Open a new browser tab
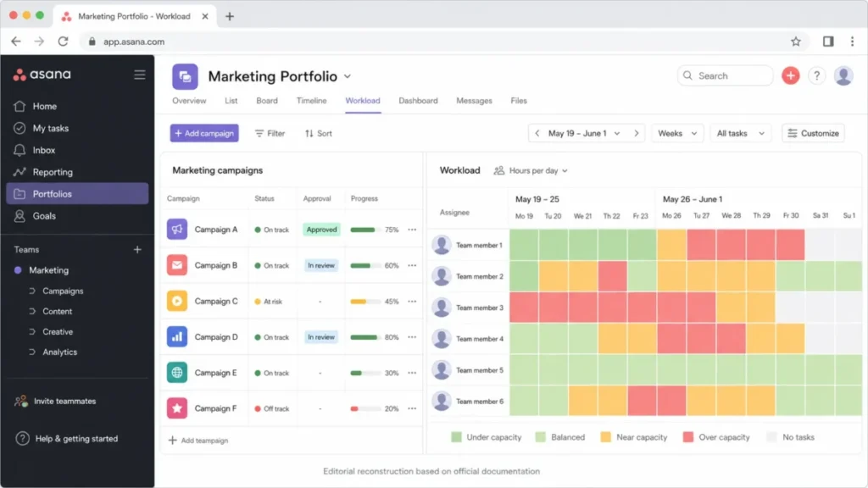Image resolution: width=868 pixels, height=488 pixels. [x=229, y=17]
